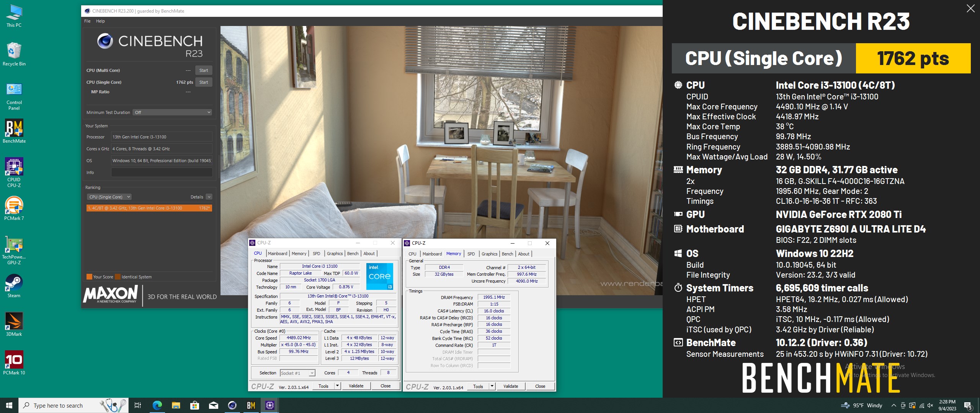The image size is (980, 413).
Task: Open About tab in right CPU-Z window
Action: (524, 254)
